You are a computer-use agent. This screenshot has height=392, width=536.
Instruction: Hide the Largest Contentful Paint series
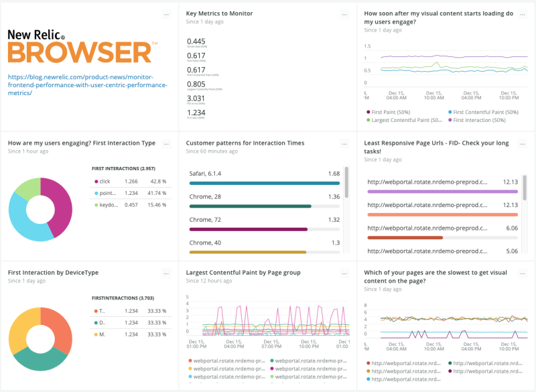pos(405,119)
